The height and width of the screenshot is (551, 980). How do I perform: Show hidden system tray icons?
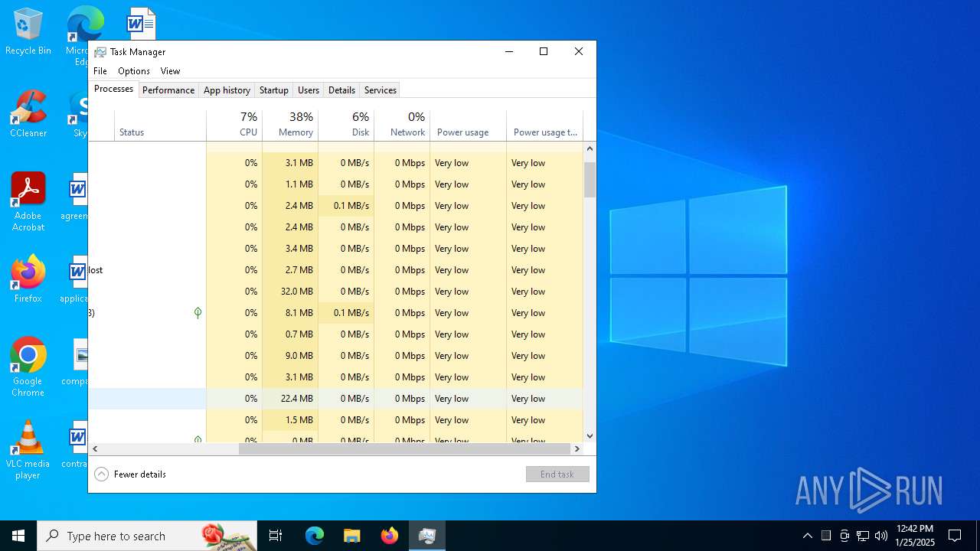point(807,536)
